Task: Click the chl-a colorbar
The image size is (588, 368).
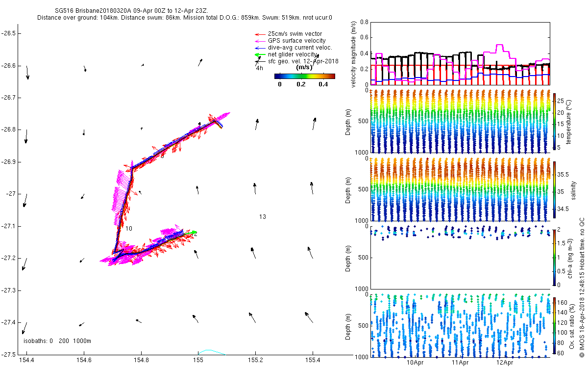Action: click(x=554, y=257)
